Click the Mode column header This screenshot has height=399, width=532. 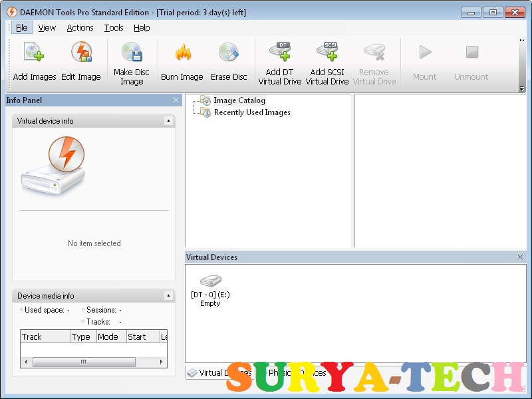(112, 336)
